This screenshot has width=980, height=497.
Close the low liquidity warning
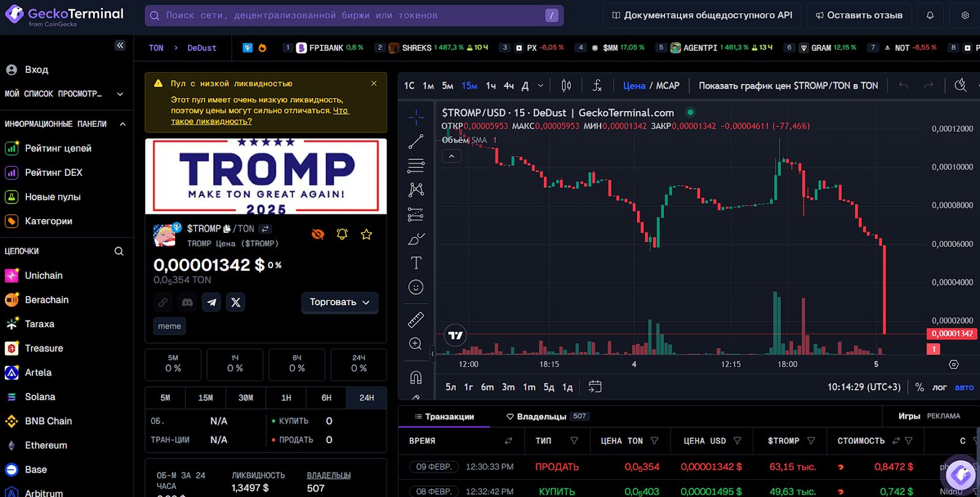[x=374, y=83]
